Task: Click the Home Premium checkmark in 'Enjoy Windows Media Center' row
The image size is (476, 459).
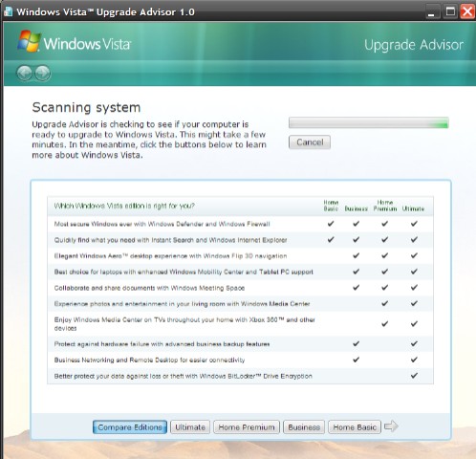Action: 385,324
